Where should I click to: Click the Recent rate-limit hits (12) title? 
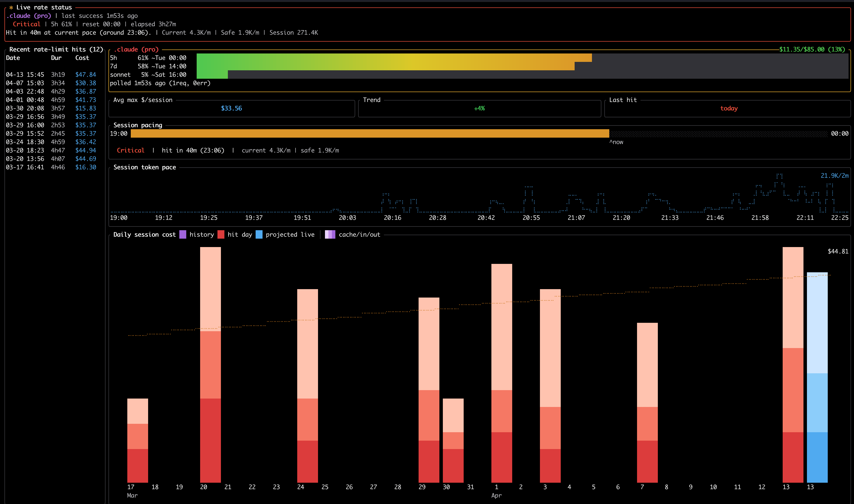[56, 50]
